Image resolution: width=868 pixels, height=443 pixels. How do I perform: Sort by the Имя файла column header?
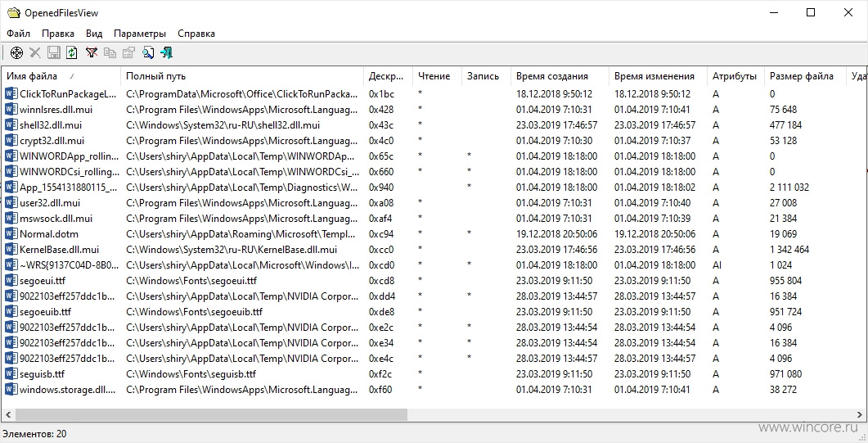pos(61,76)
